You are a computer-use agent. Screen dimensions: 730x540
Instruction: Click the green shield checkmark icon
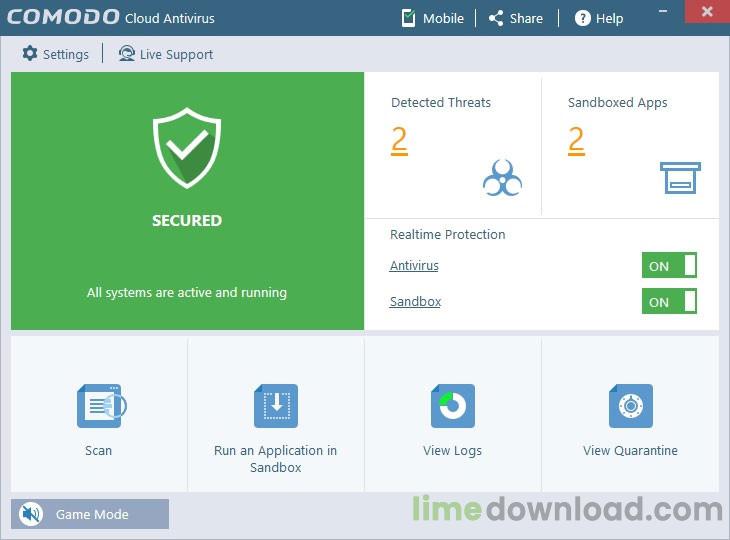pyautogui.click(x=187, y=148)
